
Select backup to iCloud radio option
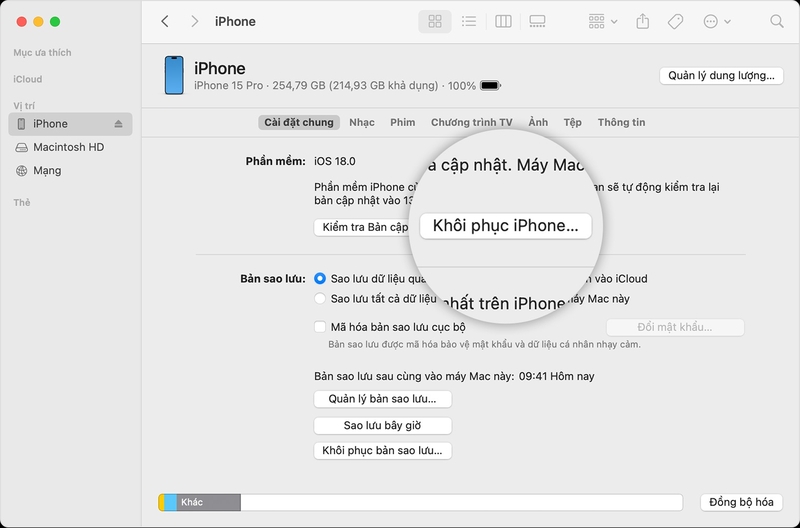(320, 279)
